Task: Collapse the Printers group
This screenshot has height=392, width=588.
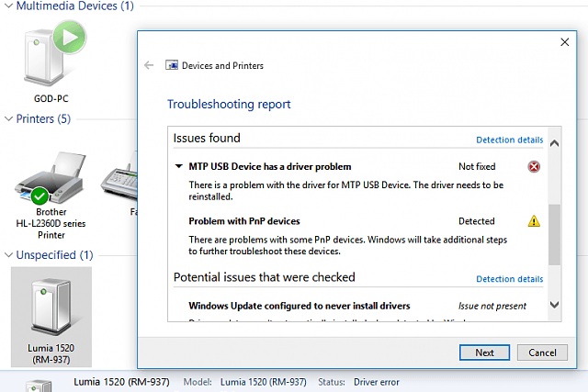Action: pyautogui.click(x=8, y=118)
